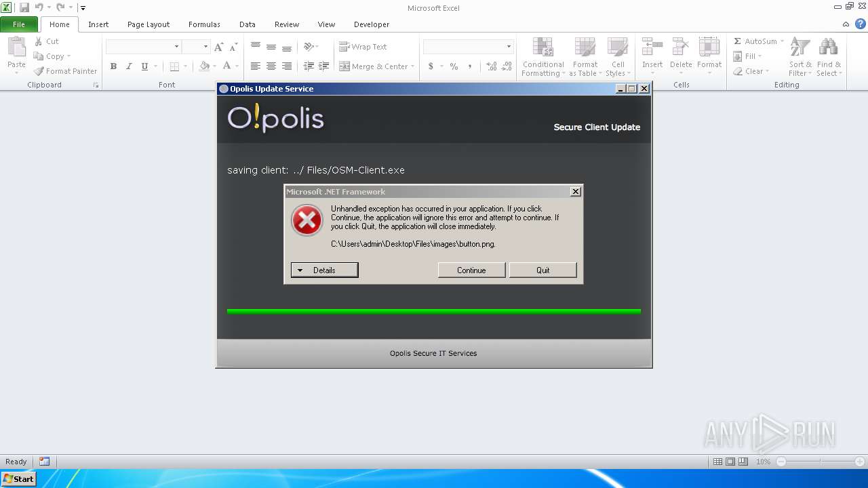The width and height of the screenshot is (868, 488).
Task: Click the Insert cells icon
Action: [652, 47]
